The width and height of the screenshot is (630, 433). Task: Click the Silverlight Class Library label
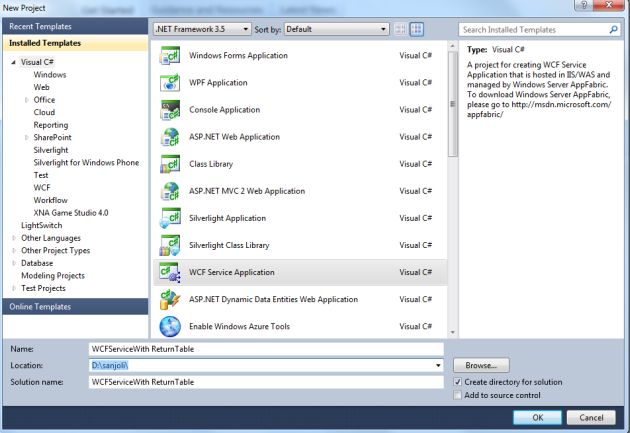[x=229, y=245]
